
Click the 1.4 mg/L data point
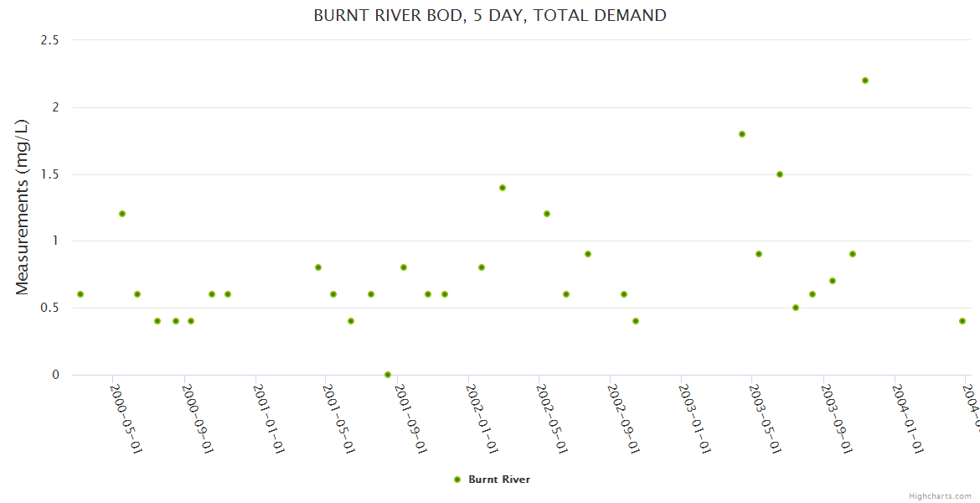click(503, 188)
